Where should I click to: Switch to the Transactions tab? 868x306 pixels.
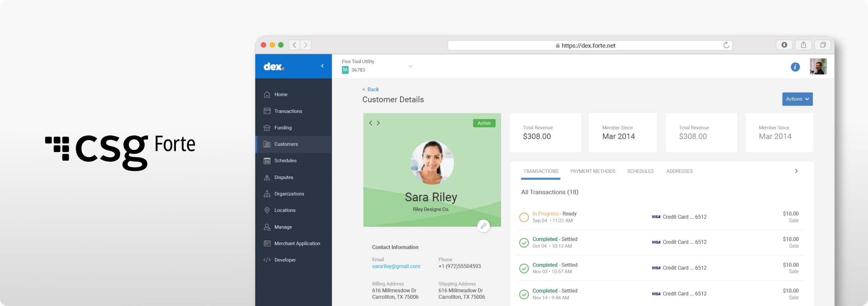point(541,171)
